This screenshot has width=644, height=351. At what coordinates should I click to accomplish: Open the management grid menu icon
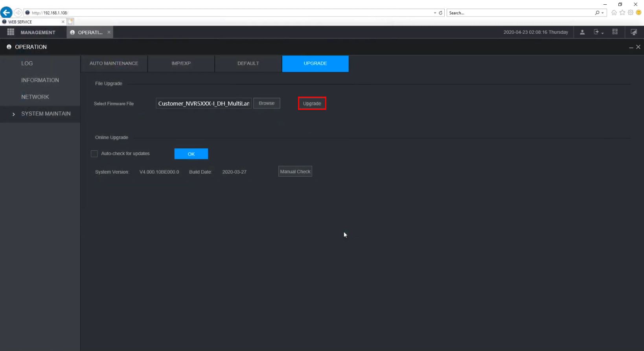click(x=11, y=32)
